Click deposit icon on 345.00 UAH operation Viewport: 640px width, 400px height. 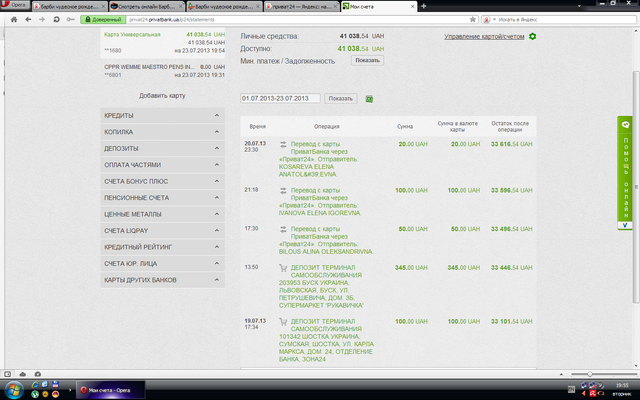pyautogui.click(x=283, y=268)
